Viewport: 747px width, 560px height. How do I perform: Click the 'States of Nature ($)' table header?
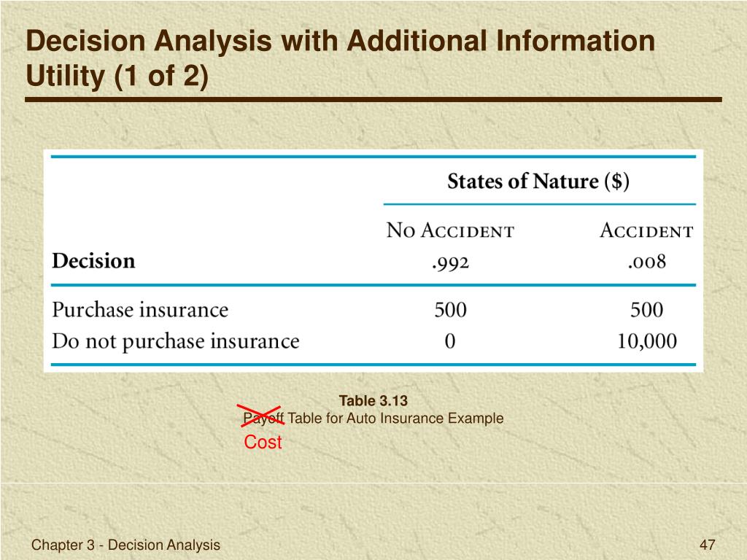[538, 182]
